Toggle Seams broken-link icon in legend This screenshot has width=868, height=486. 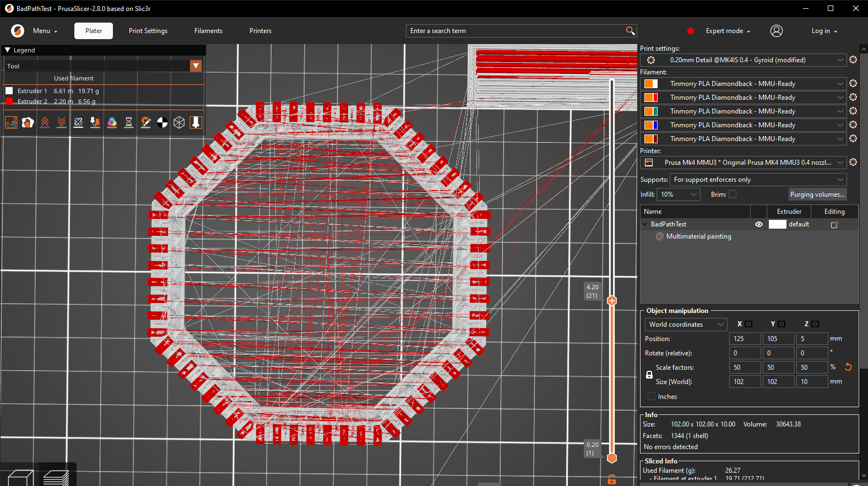click(78, 122)
